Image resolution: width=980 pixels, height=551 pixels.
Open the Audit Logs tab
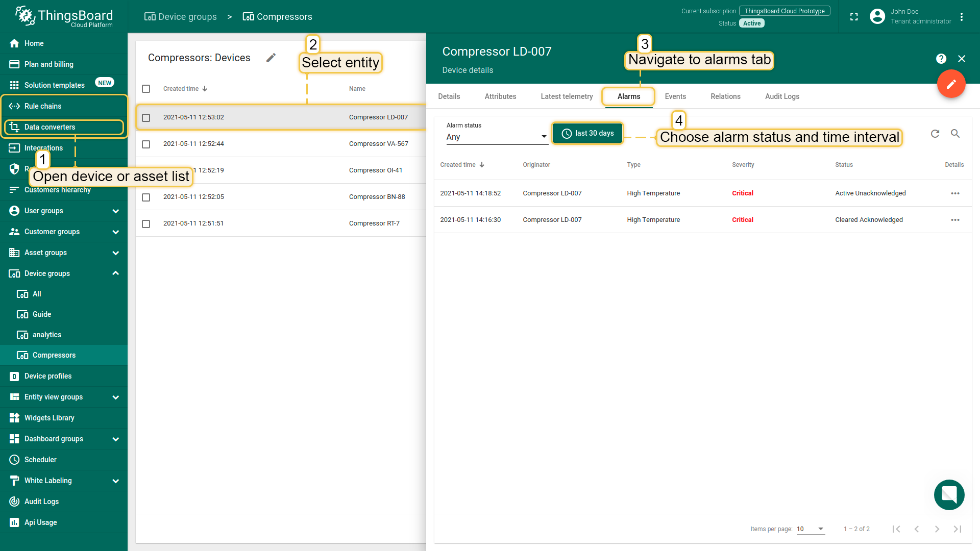[x=782, y=96]
